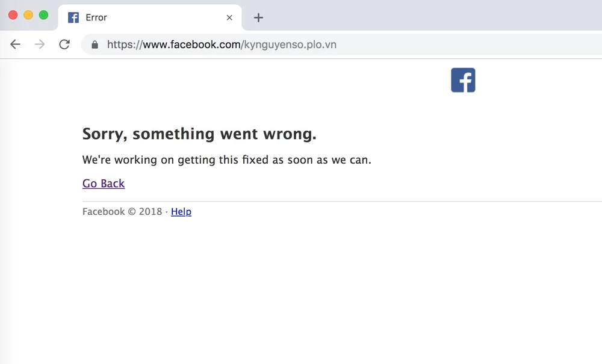602x364 pixels.
Task: Open the Help link in the footer
Action: [x=181, y=212]
